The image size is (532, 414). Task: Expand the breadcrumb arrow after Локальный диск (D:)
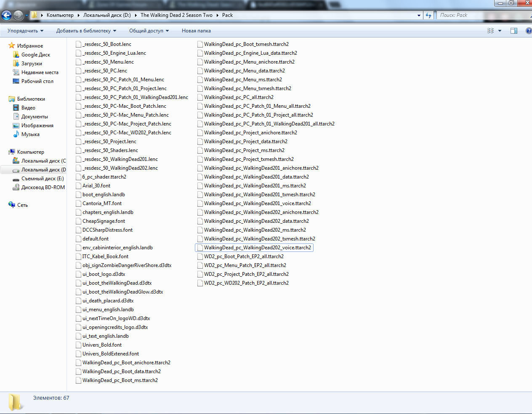pyautogui.click(x=136, y=15)
